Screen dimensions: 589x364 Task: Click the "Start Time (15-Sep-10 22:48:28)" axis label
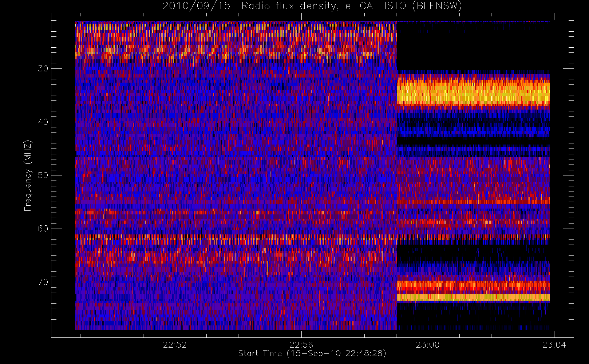312,353
